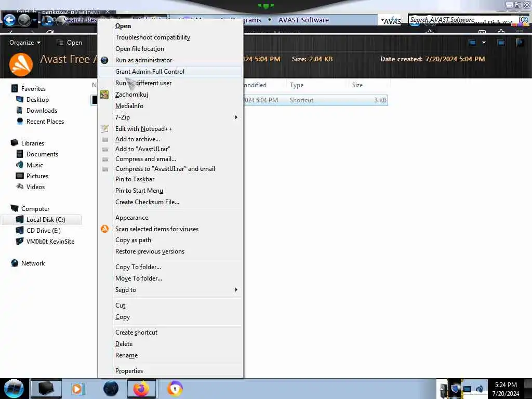Toggle the preview pane icon
The width and height of the screenshot is (532, 399).
(501, 43)
